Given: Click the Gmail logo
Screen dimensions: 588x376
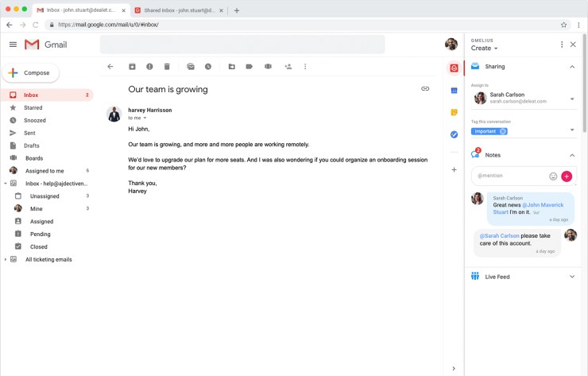Looking at the screenshot, I should coord(46,45).
